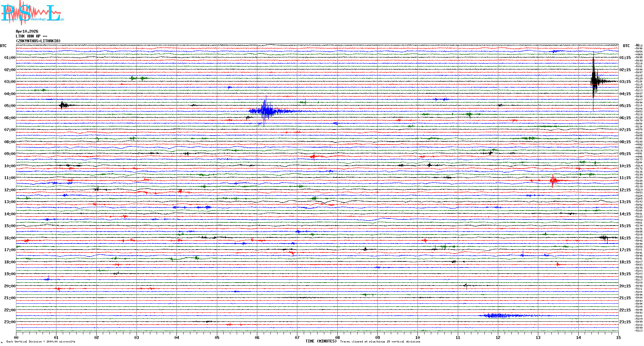Select the 12:00 hour label on left
This screenshot has width=644, height=346.
(x=10, y=190)
